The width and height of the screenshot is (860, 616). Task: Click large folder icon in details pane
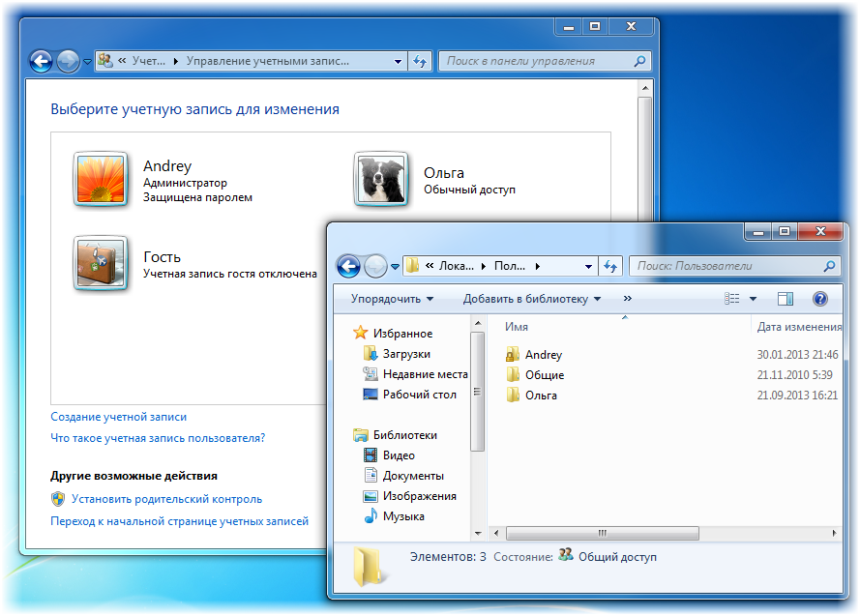tap(370, 566)
